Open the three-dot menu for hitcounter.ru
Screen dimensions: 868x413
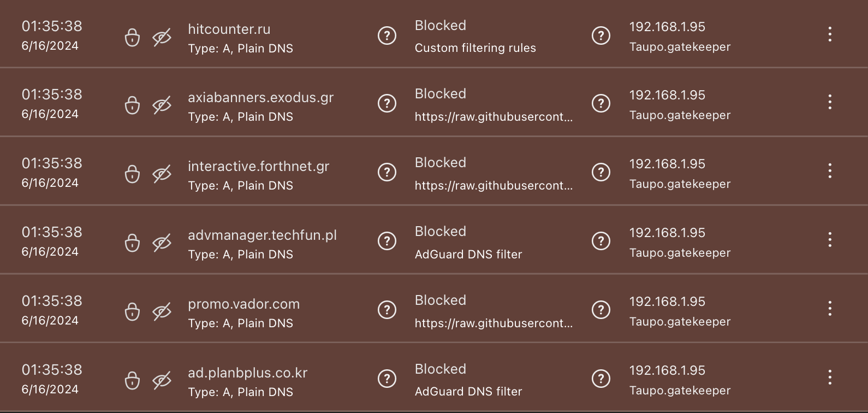tap(829, 34)
